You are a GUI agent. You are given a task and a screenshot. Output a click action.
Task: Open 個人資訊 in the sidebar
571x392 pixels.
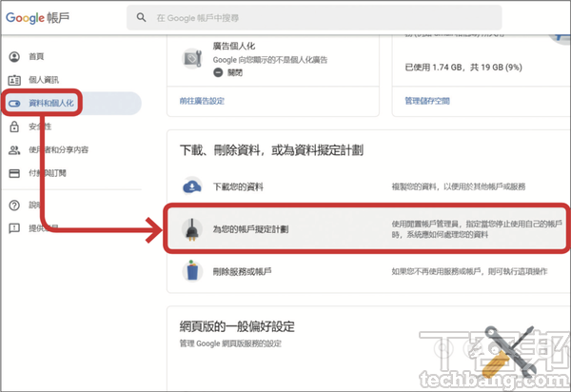point(44,80)
